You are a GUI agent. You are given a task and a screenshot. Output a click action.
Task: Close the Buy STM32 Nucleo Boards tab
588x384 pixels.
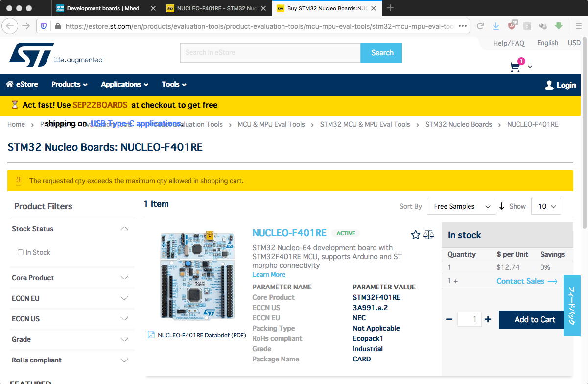click(x=374, y=8)
